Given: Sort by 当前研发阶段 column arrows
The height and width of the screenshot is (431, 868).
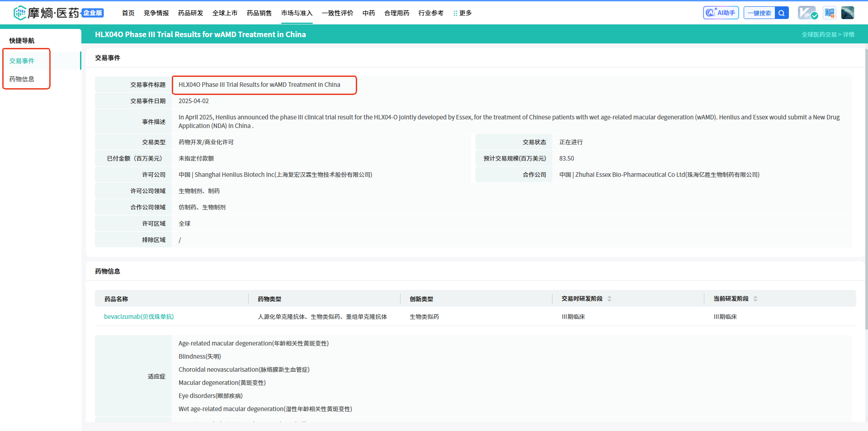Looking at the screenshot, I should pyautogui.click(x=755, y=299).
